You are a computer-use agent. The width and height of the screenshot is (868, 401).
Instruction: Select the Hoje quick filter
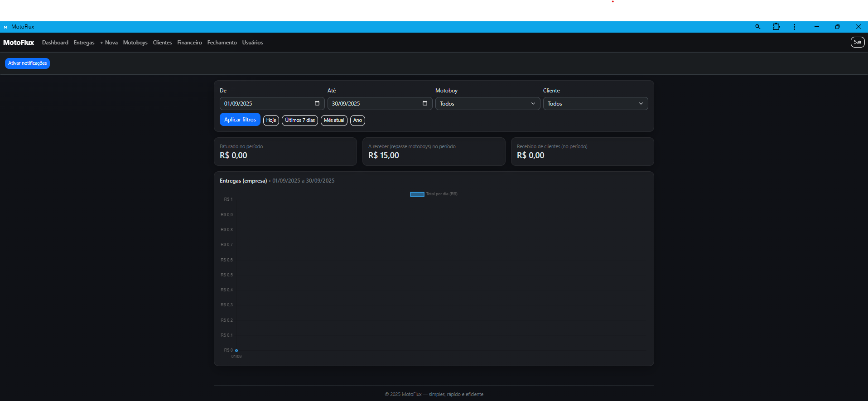click(271, 121)
